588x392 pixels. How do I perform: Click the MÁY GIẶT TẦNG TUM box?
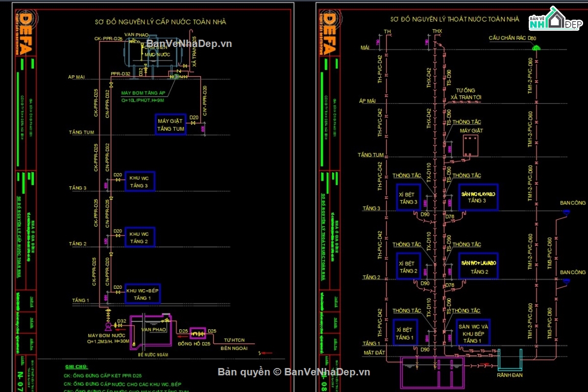click(171, 125)
